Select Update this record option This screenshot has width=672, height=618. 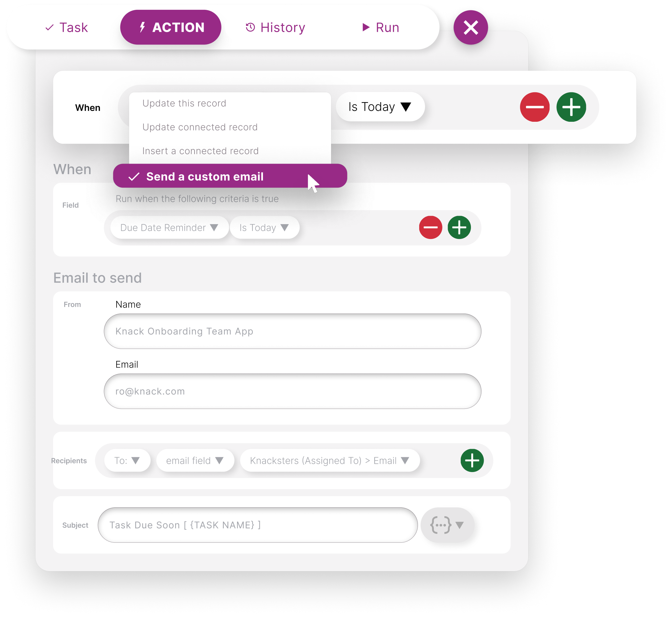click(184, 103)
